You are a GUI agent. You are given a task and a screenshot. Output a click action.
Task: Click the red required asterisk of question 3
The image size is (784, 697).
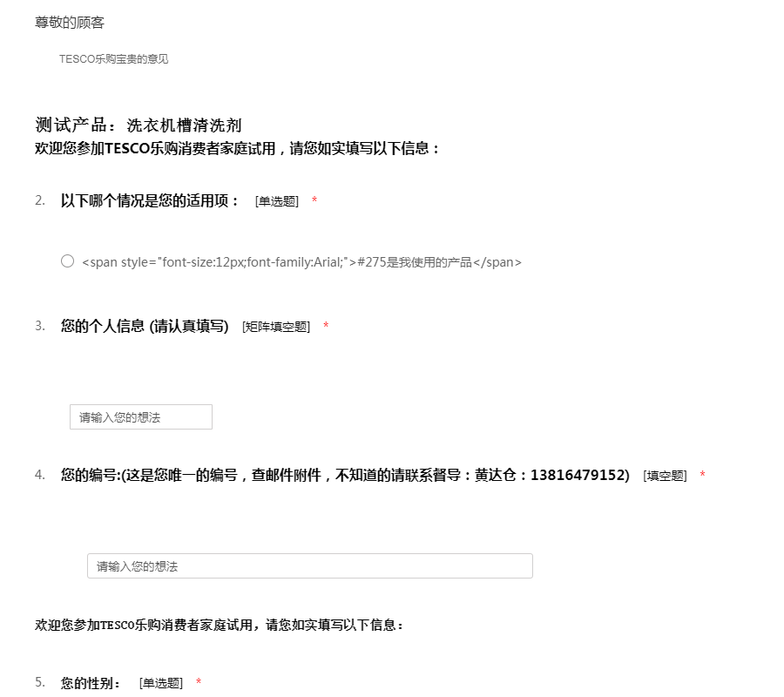(x=326, y=328)
